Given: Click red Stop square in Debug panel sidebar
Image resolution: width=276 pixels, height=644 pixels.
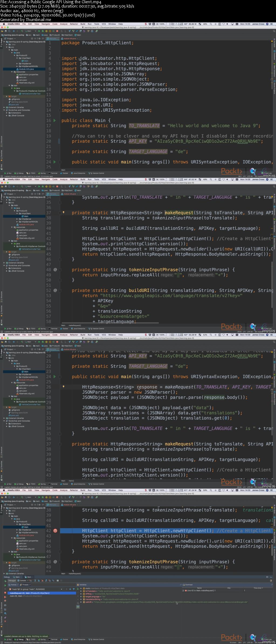Looking at the screenshot, I should (x=5, y=592).
